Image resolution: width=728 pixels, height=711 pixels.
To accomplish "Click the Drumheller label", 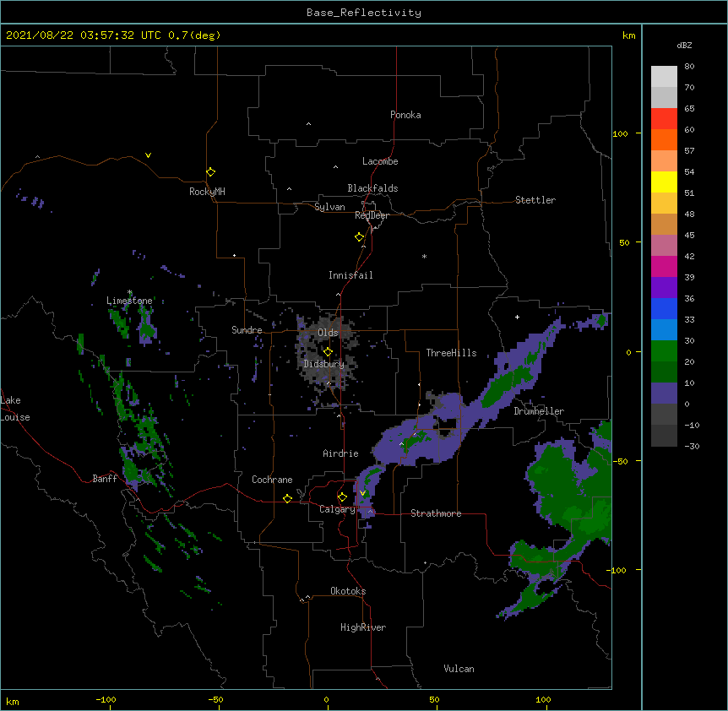I will (x=539, y=411).
